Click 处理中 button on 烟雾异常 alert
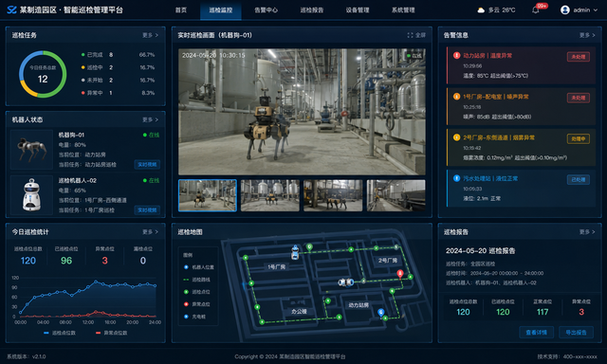This screenshot has width=607, height=364. tap(579, 138)
